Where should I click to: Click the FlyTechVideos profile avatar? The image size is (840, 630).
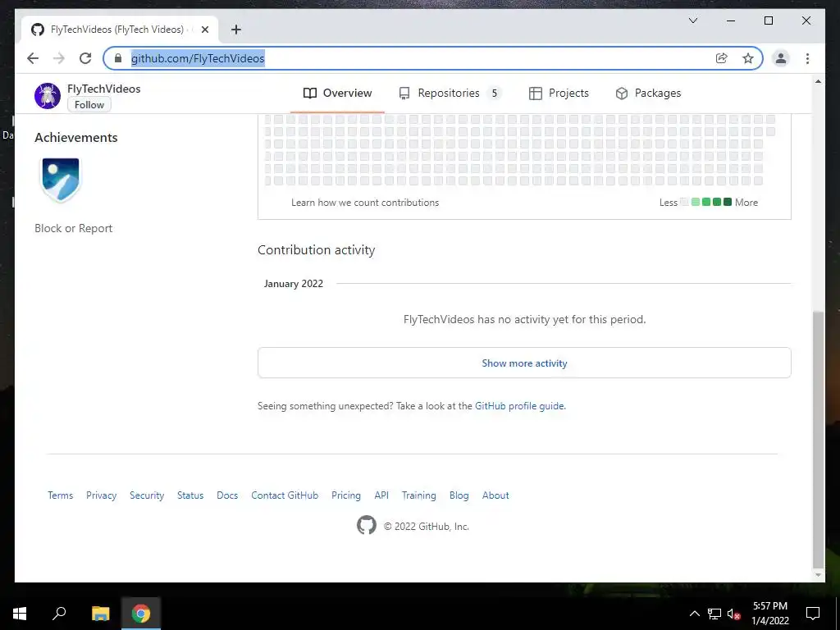[x=48, y=96]
